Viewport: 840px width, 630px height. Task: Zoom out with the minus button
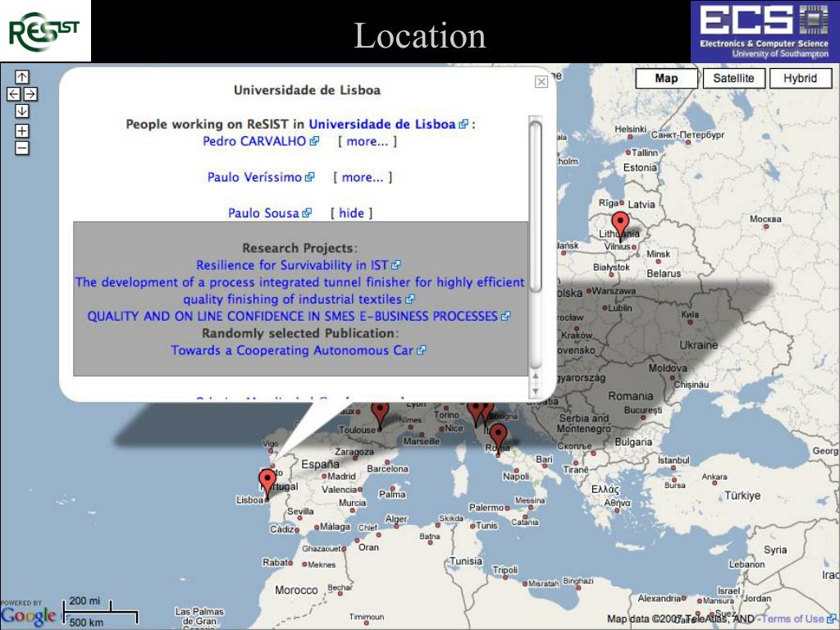pos(22,148)
